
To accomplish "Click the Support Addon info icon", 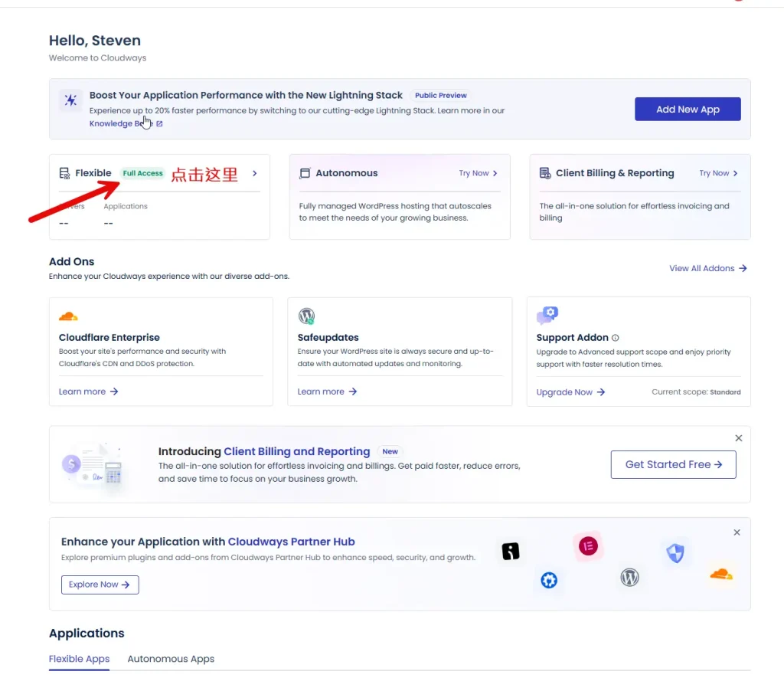I will point(615,338).
